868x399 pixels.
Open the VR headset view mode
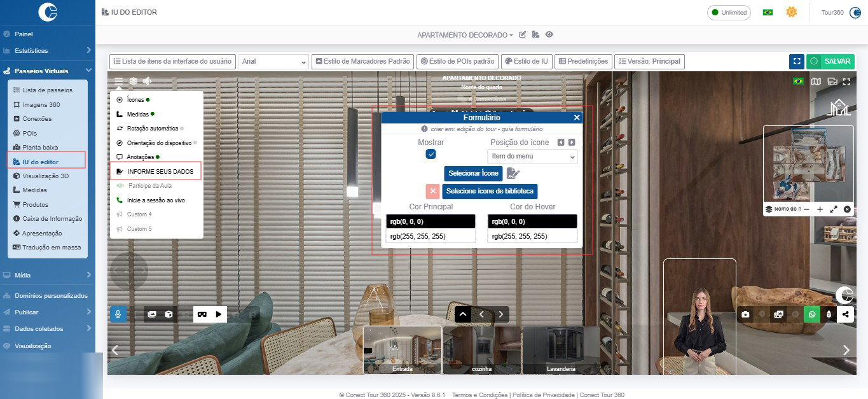202,314
